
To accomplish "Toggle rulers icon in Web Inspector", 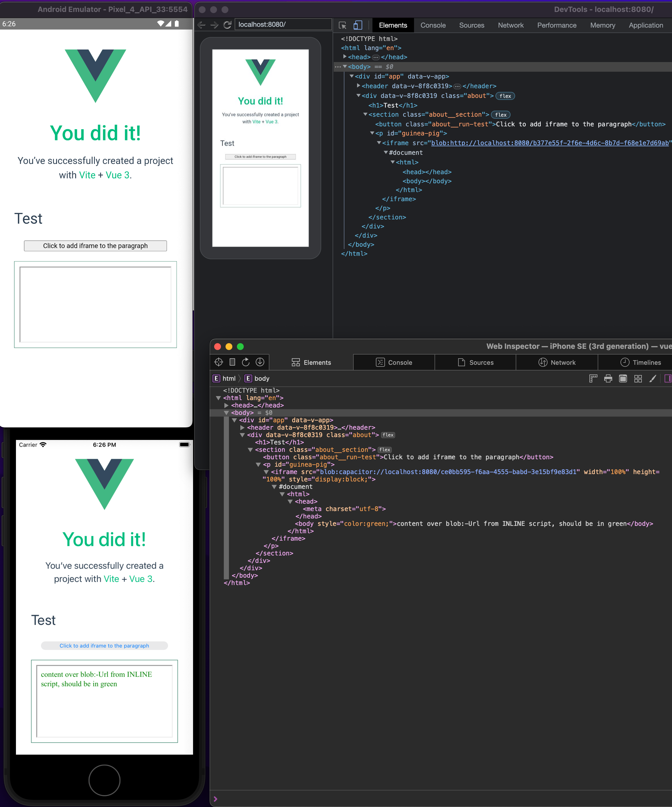I will click(593, 378).
